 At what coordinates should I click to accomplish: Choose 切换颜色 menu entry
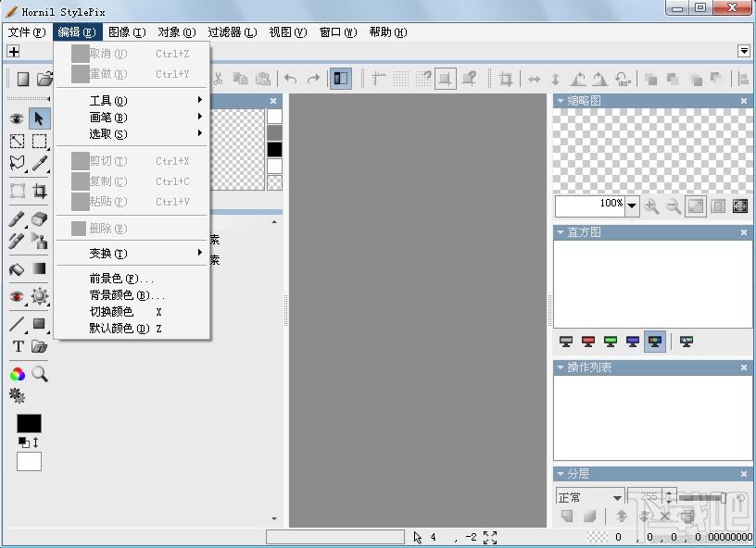132,312
